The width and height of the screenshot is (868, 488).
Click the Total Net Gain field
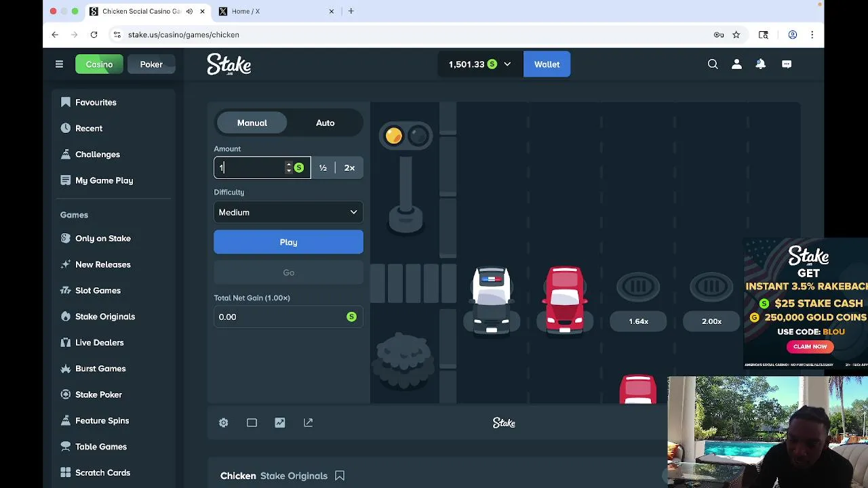pyautogui.click(x=288, y=317)
